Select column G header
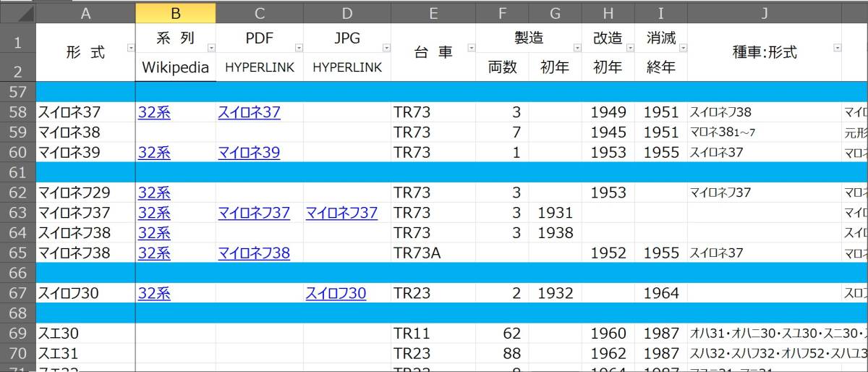 click(x=555, y=12)
